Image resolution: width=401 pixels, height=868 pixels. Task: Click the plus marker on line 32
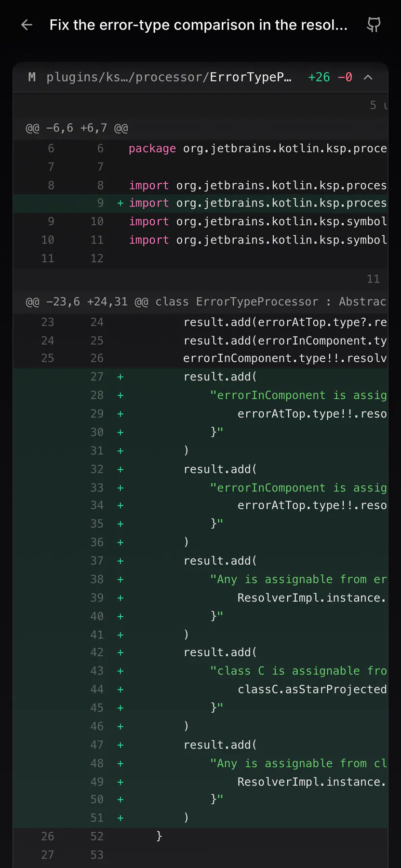(120, 469)
